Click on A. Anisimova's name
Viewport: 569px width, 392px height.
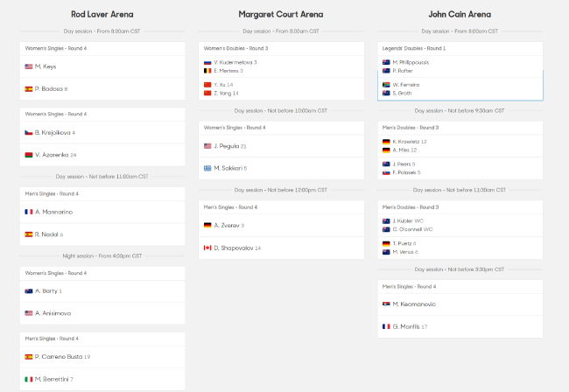pyautogui.click(x=55, y=312)
